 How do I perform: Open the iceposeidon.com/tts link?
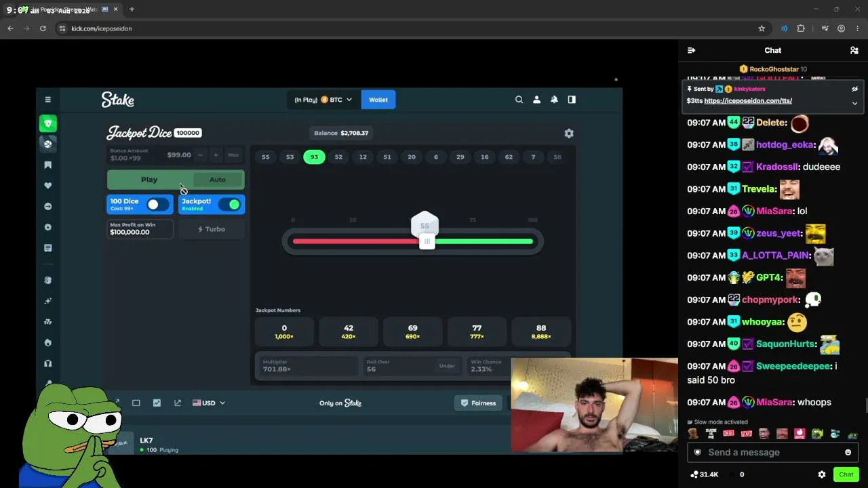click(x=748, y=101)
